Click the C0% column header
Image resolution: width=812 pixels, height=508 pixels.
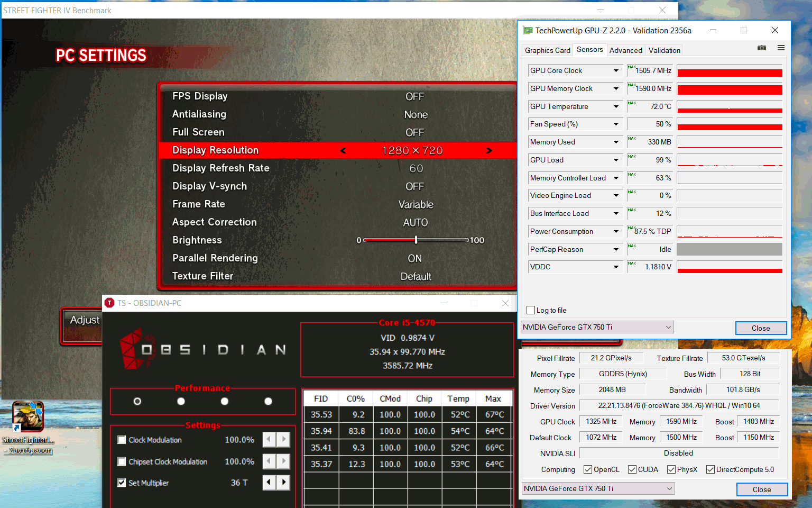tap(356, 399)
